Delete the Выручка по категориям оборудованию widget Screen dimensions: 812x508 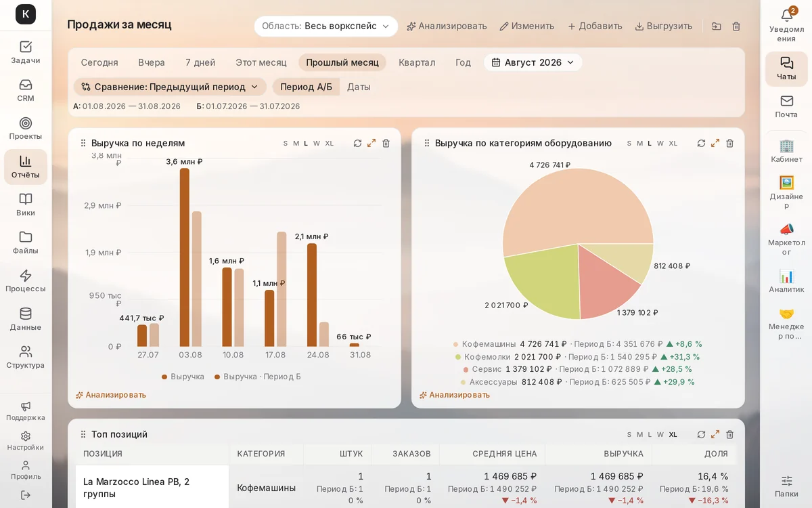pos(729,143)
